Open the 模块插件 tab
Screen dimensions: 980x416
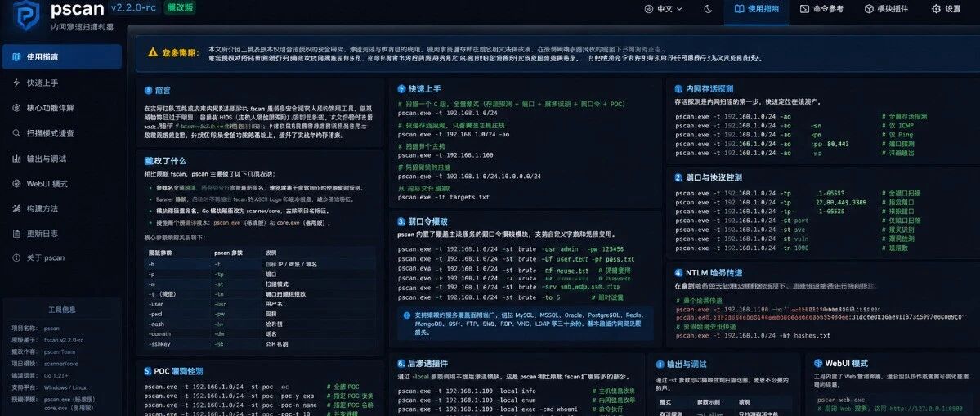coord(886,9)
